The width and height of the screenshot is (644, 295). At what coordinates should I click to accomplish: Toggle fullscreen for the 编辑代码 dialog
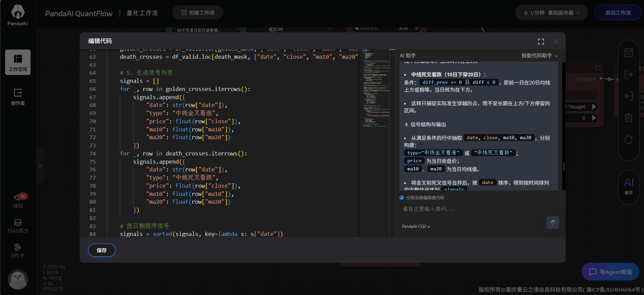pos(541,41)
